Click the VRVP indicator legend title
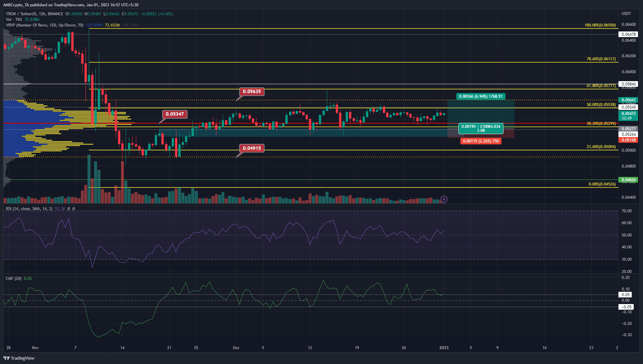 (45, 25)
